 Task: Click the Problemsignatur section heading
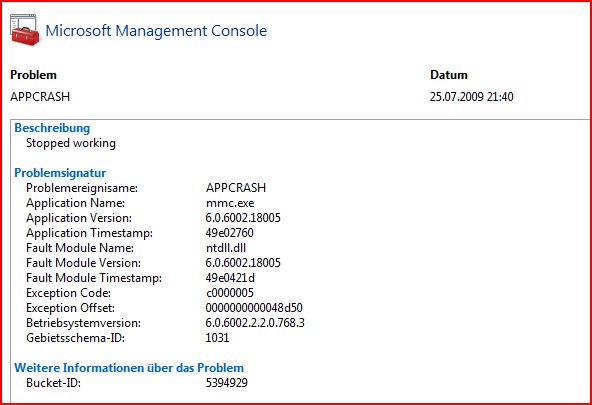(x=60, y=173)
